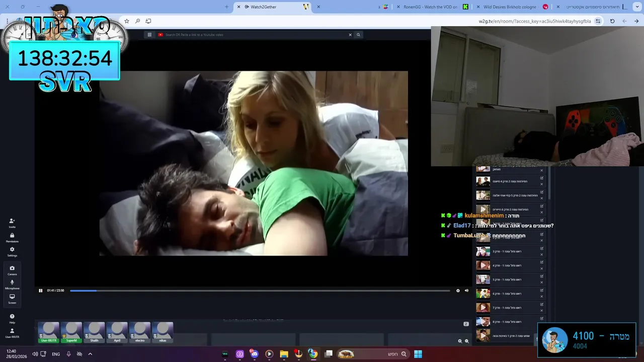The width and height of the screenshot is (644, 362).
Task: Clear the video search field
Action: click(350, 35)
